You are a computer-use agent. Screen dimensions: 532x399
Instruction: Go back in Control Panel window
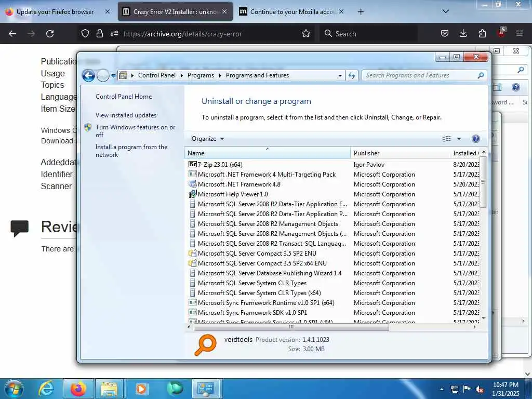pyautogui.click(x=88, y=75)
